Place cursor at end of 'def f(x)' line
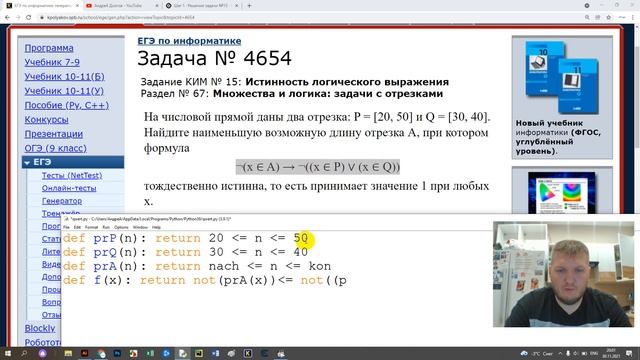This screenshot has width=640, height=360. pos(348,281)
